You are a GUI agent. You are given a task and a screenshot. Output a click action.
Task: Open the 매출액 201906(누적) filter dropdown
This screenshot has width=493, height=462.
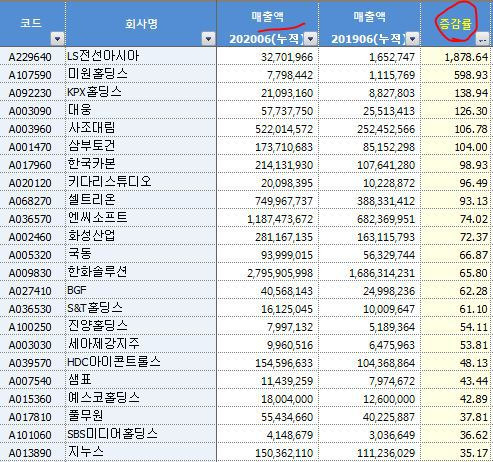412,39
